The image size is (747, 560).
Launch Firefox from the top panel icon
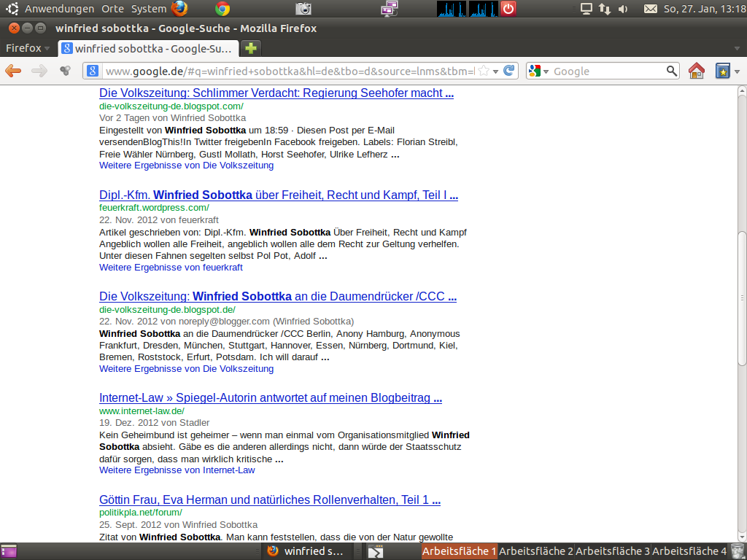click(x=179, y=9)
